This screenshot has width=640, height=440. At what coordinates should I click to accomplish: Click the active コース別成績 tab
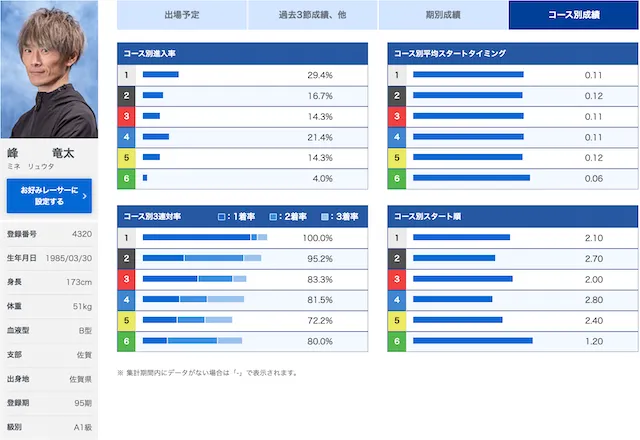573,15
